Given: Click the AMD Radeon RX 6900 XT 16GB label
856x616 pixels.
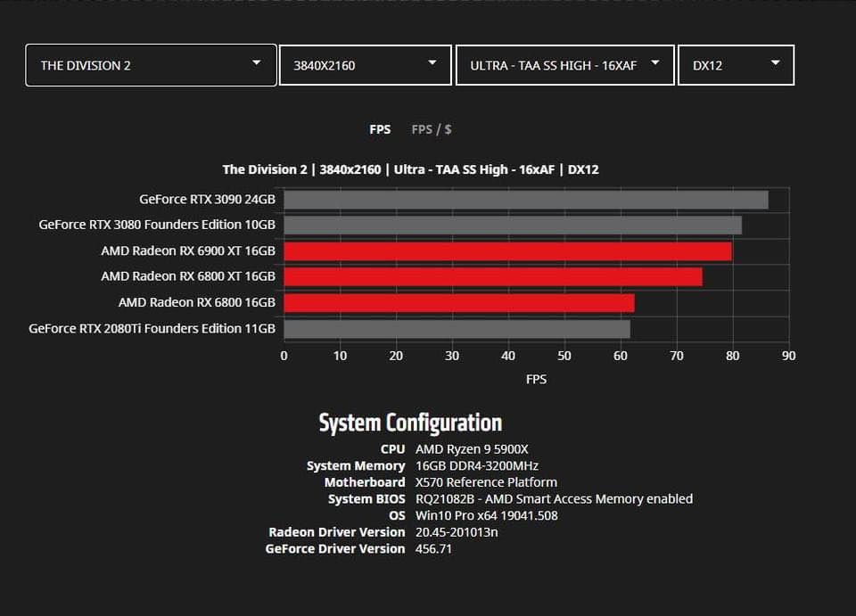Looking at the screenshot, I should click(188, 251).
